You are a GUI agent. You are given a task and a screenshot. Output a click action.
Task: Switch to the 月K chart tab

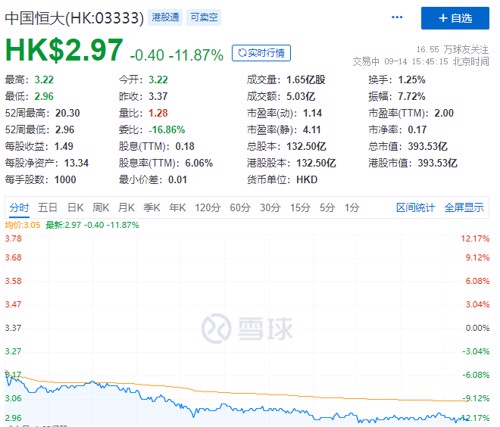(126, 208)
